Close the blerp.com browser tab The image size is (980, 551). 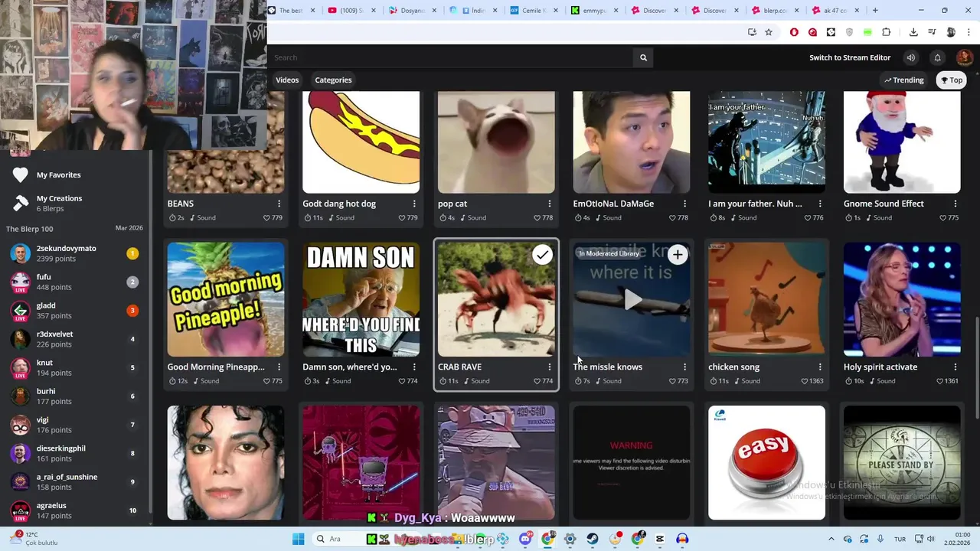point(796,11)
